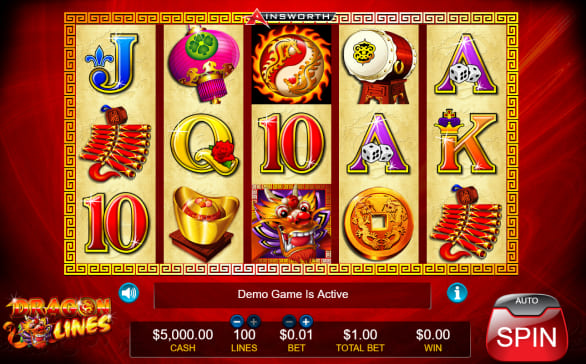Raise the bet with plus button
Viewport: 586px width, 364px height.
306,321
